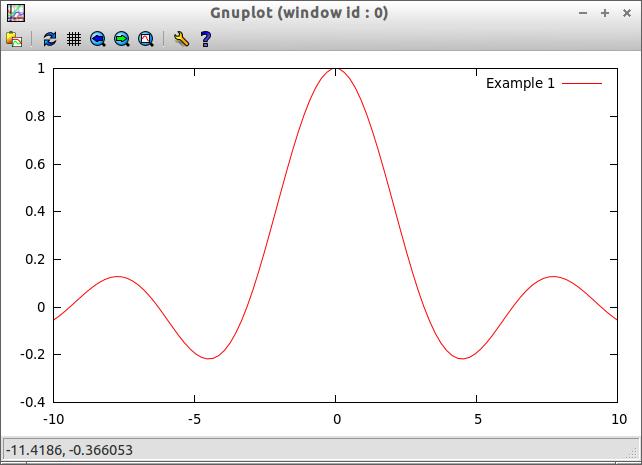
Task: Toggle the grid display icon
Action: [74, 39]
